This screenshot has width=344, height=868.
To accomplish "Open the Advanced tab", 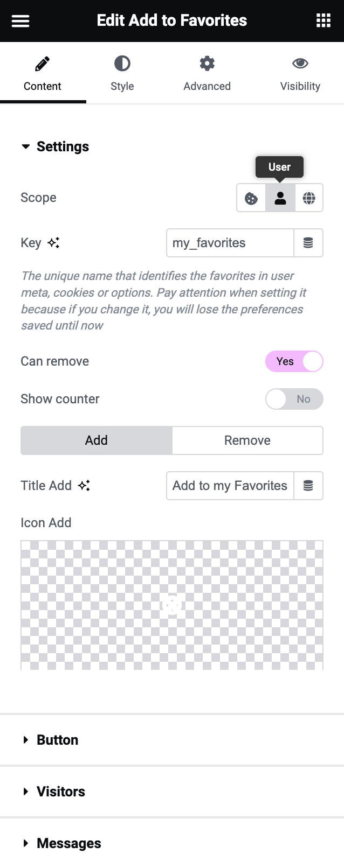I will point(207,73).
